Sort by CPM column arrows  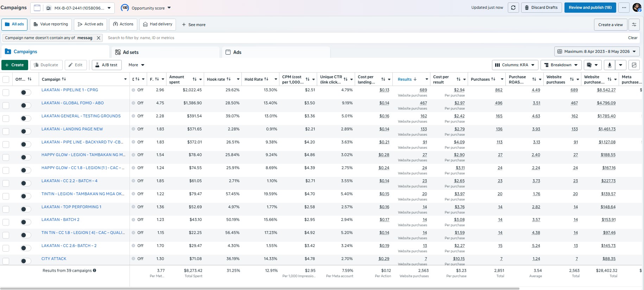[x=308, y=79]
